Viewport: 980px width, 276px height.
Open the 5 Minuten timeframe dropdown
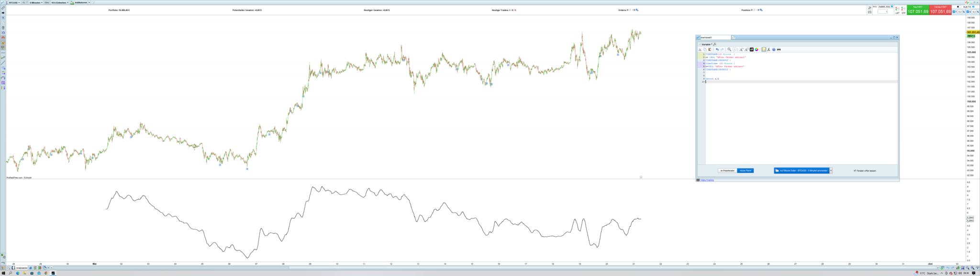(x=36, y=2)
